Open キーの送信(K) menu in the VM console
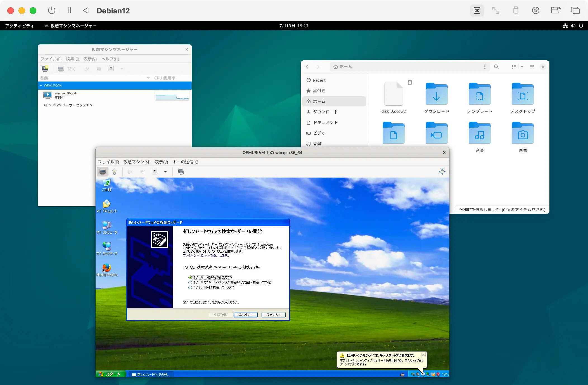The width and height of the screenshot is (588, 385). pyautogui.click(x=185, y=162)
